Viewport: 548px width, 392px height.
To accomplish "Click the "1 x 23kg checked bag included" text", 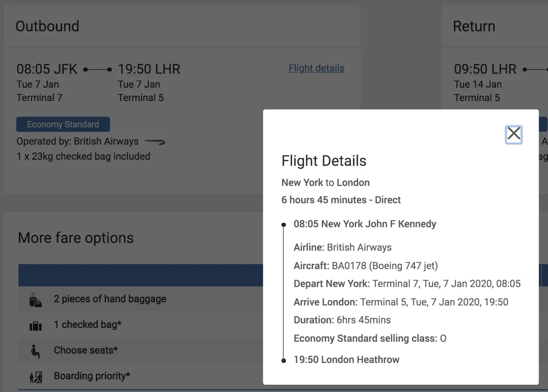I will pos(83,157).
